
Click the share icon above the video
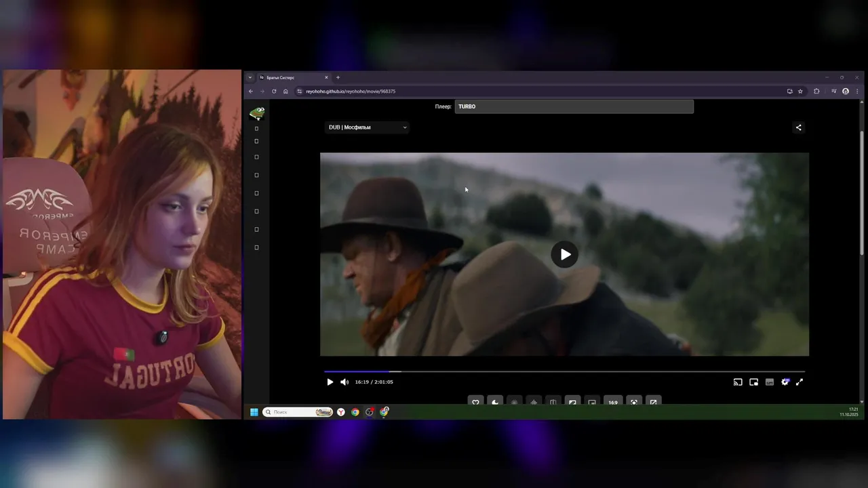coord(798,127)
